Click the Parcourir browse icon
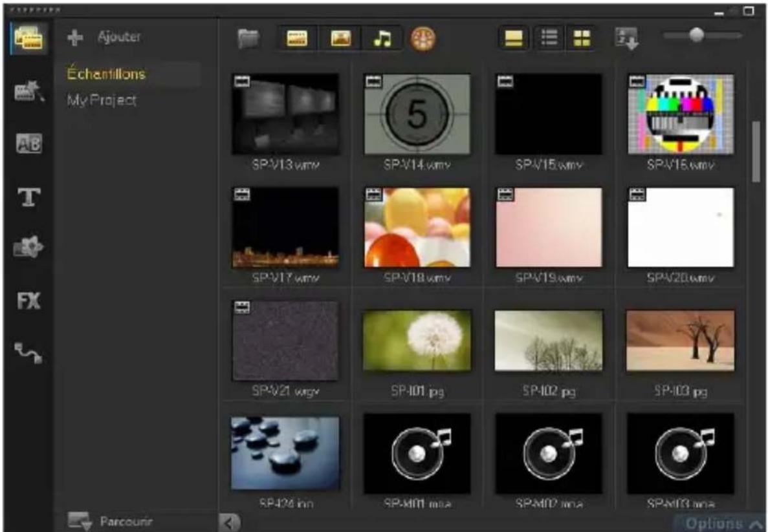The height and width of the screenshot is (532, 768). (80, 521)
